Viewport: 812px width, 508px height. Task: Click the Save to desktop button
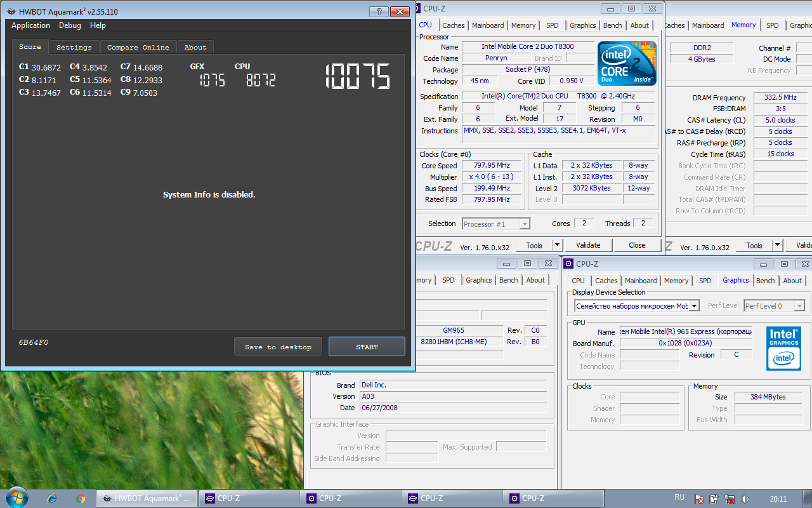[278, 347]
